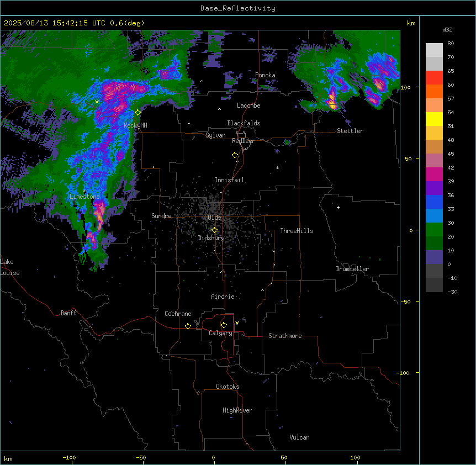This screenshot has height=465, width=476.
Task: Click the Innisfail town label
Action: (229, 180)
